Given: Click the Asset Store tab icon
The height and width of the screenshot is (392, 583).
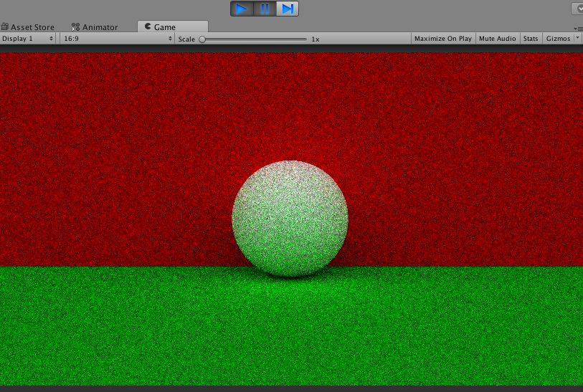Looking at the screenshot, I should (5, 27).
